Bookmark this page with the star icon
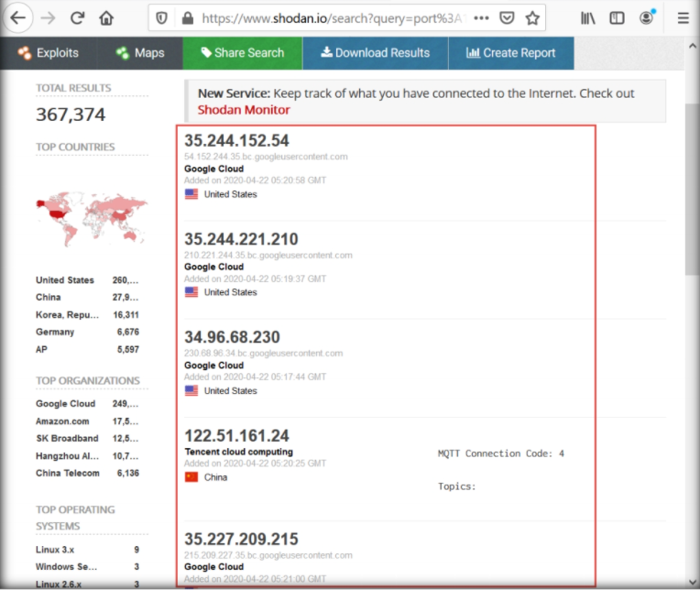The width and height of the screenshot is (700, 590). pos(532,18)
